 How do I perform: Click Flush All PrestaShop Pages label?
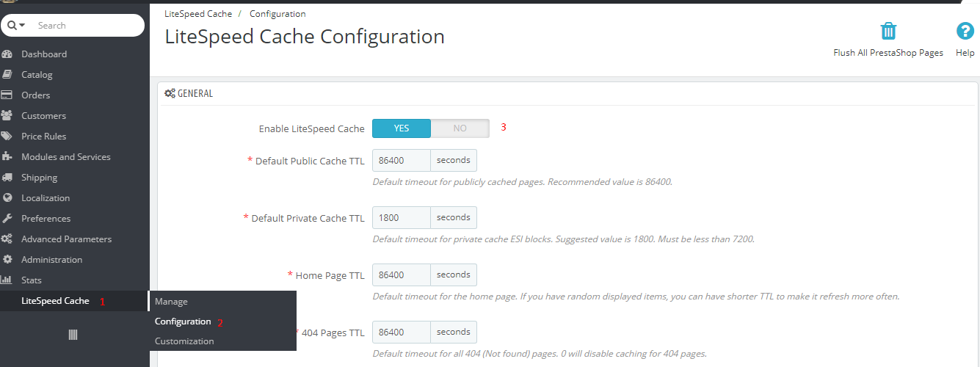pos(888,53)
